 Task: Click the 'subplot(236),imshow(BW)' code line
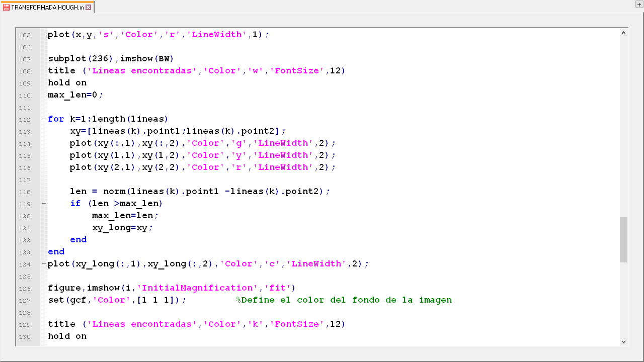pos(111,59)
